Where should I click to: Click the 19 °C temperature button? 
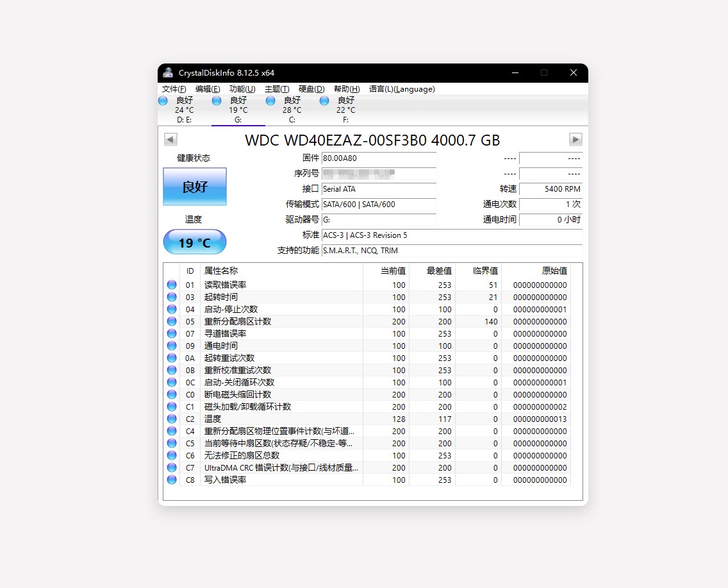194,242
